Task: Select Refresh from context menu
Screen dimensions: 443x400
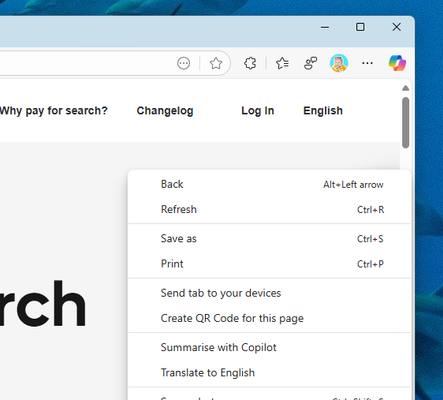Action: click(270, 209)
